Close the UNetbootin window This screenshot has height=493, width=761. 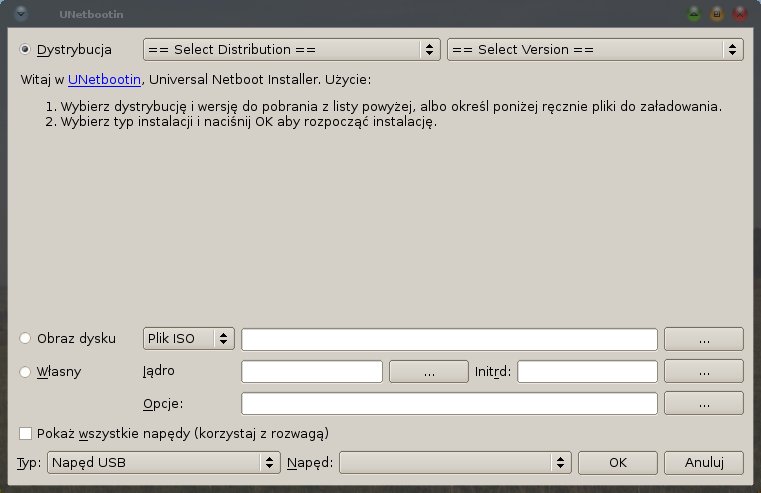[740, 14]
